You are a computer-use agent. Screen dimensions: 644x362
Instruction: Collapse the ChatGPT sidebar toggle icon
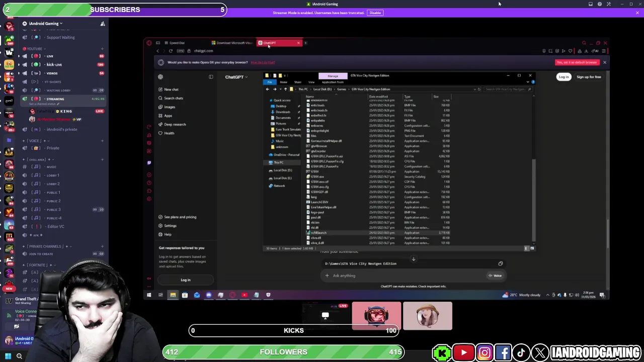[x=211, y=77]
